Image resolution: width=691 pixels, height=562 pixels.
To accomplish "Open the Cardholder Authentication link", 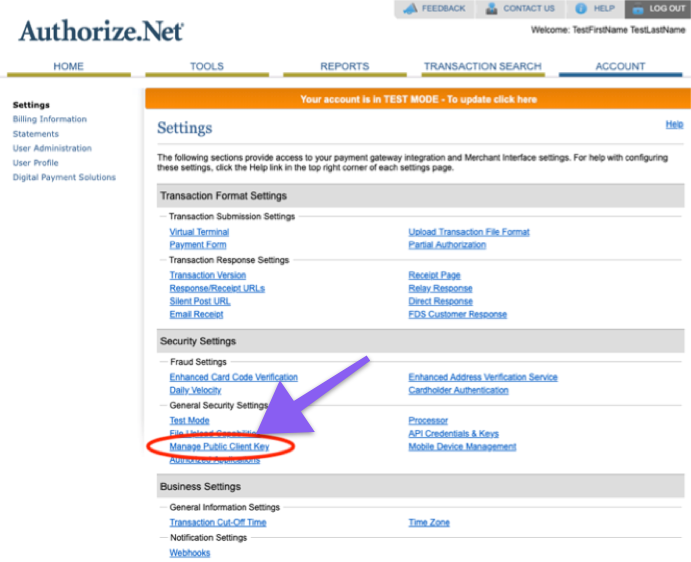I will click(458, 390).
